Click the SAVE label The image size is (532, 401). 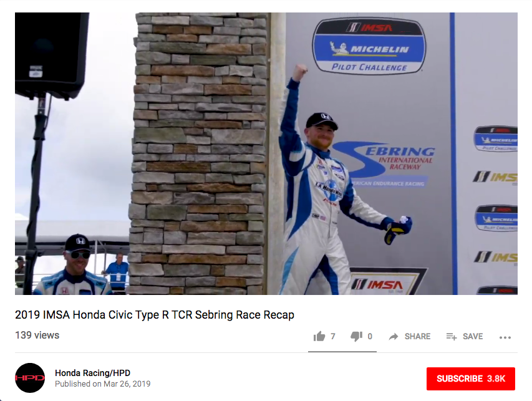[473, 337]
